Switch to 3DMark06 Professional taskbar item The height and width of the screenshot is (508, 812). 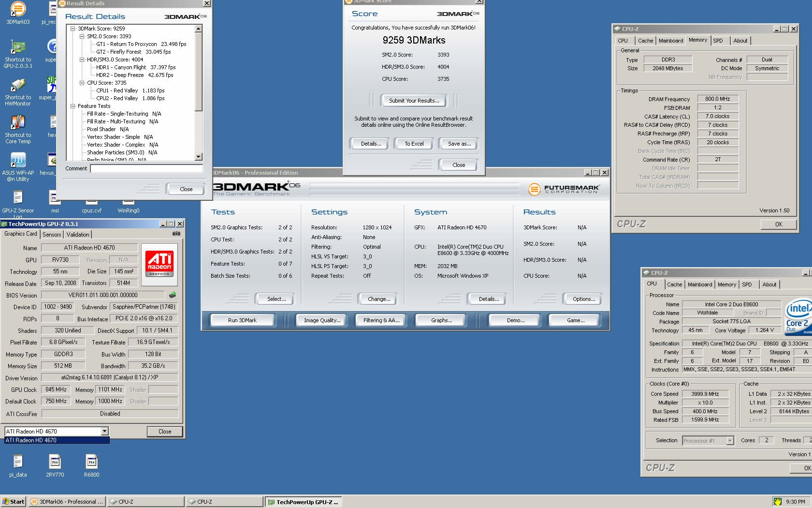67,502
